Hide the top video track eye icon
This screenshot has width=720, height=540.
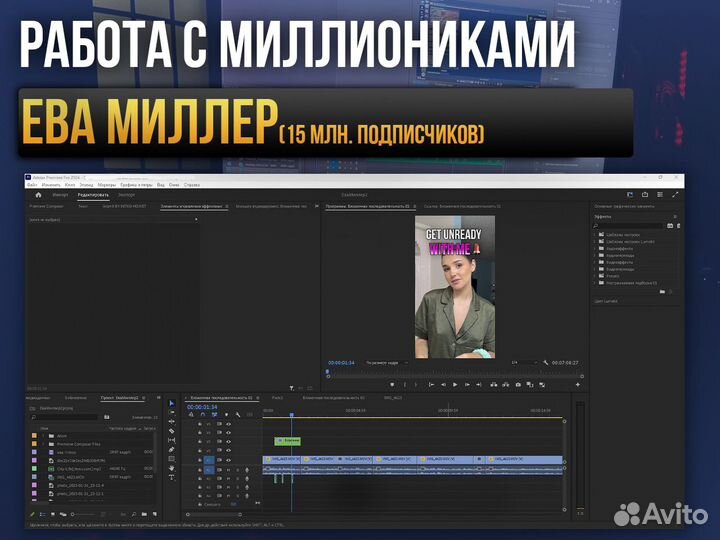tap(228, 424)
